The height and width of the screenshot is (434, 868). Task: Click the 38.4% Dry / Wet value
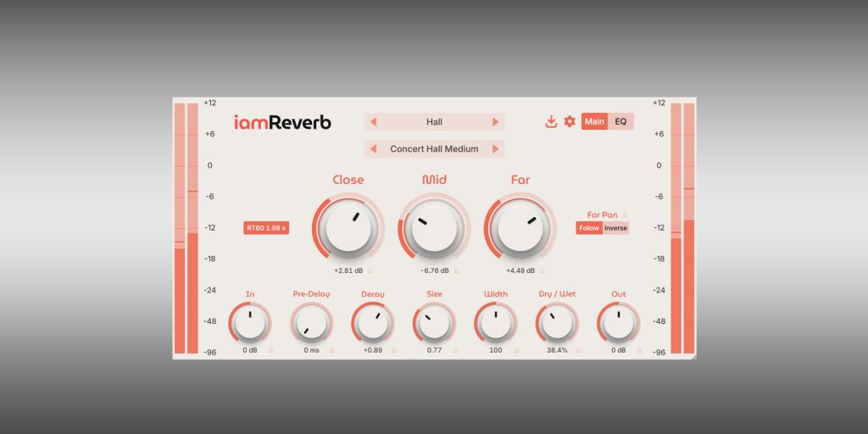[x=557, y=350]
